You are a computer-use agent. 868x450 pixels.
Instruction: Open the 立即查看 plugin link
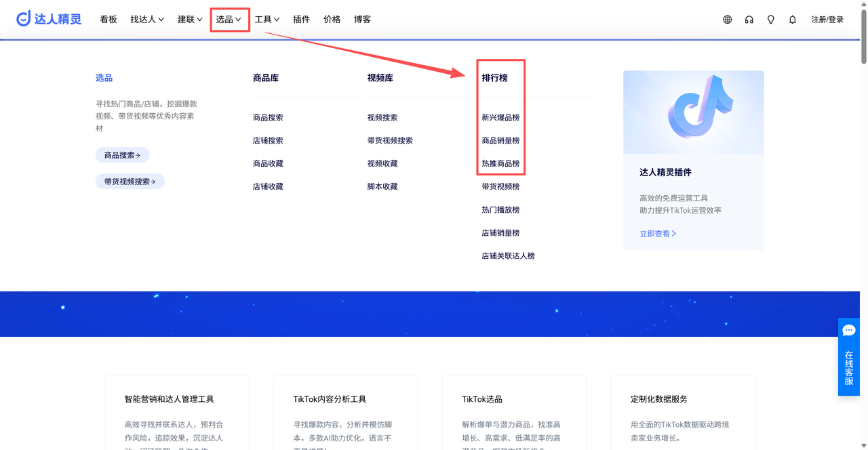(658, 234)
